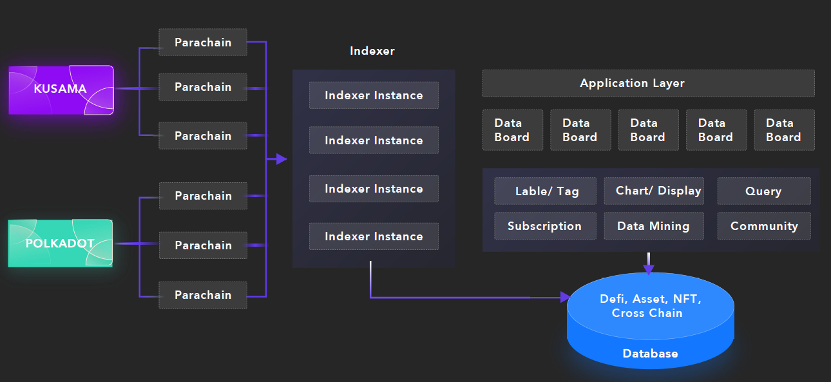Select the Query box
The image size is (832, 382).
[764, 191]
